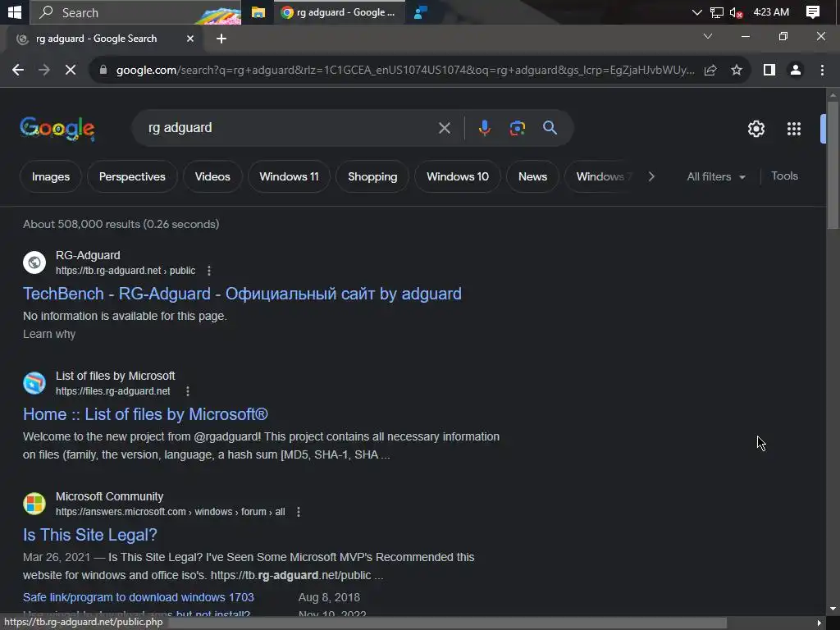
Task: Click the network tray icon
Action: [716, 12]
